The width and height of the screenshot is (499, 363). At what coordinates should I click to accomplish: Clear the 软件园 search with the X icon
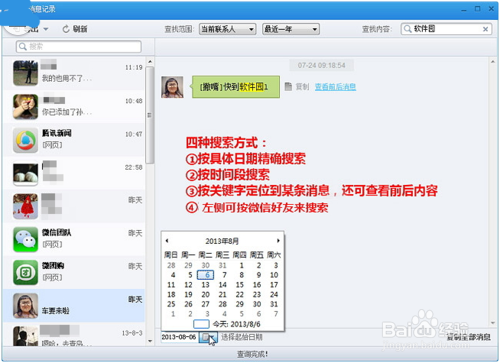(485, 29)
